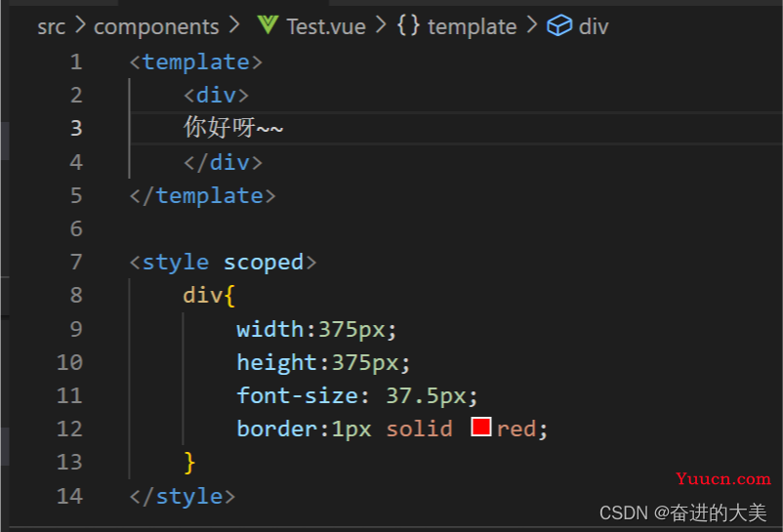
Task: Expand the chevron after src
Action: click(x=80, y=25)
